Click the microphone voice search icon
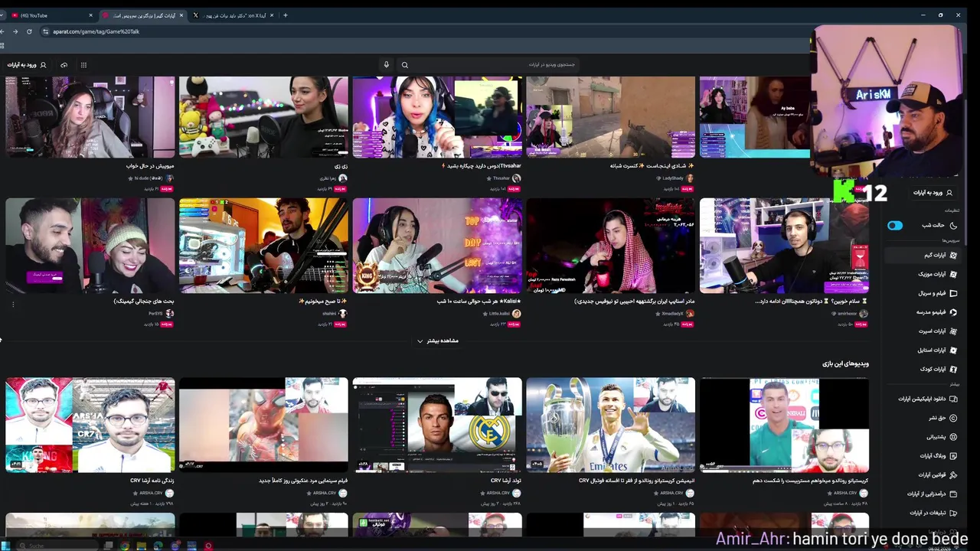This screenshot has height=551, width=980. click(387, 65)
